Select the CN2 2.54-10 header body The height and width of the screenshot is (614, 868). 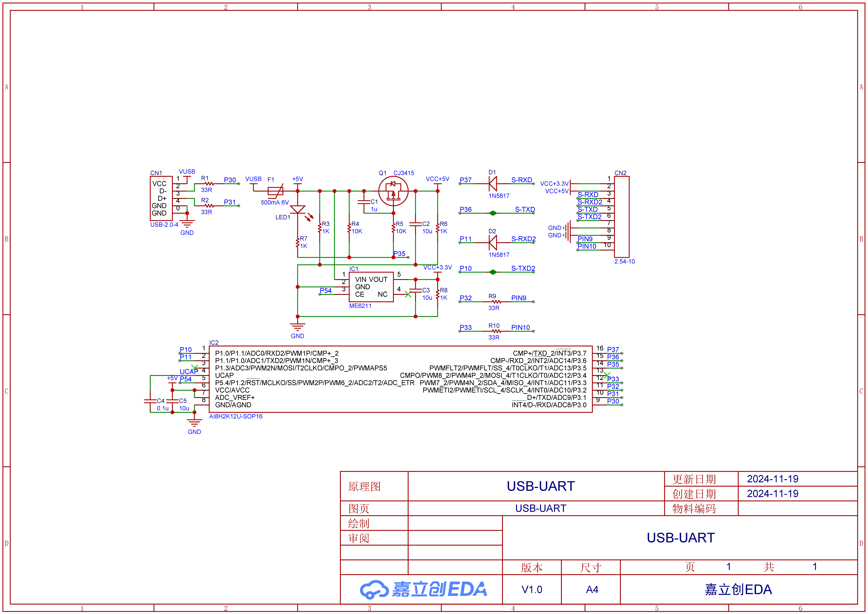pyautogui.click(x=622, y=217)
